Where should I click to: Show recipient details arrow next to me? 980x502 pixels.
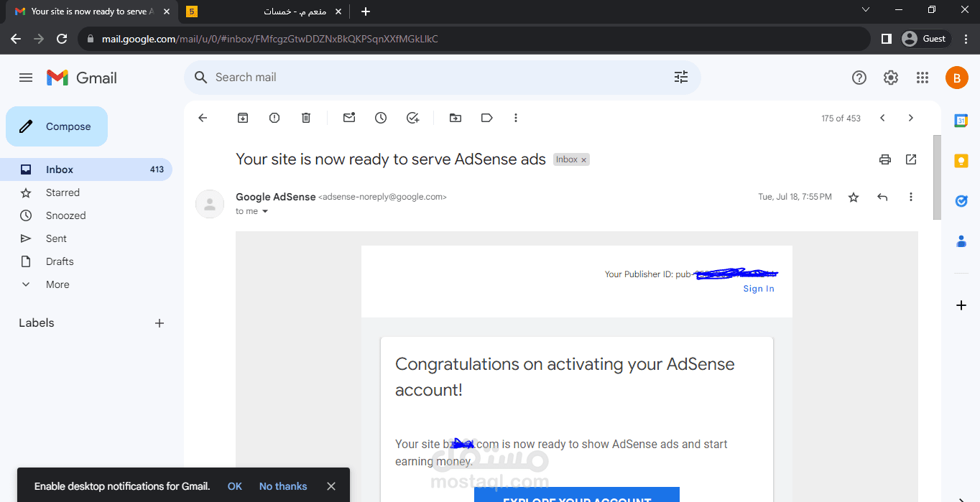(265, 211)
